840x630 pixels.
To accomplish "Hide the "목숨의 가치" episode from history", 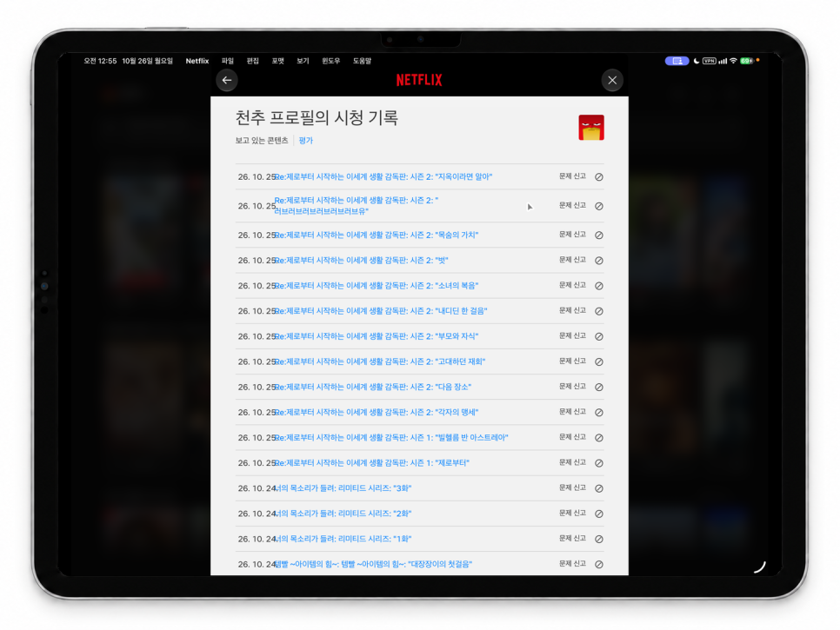I will coord(599,235).
